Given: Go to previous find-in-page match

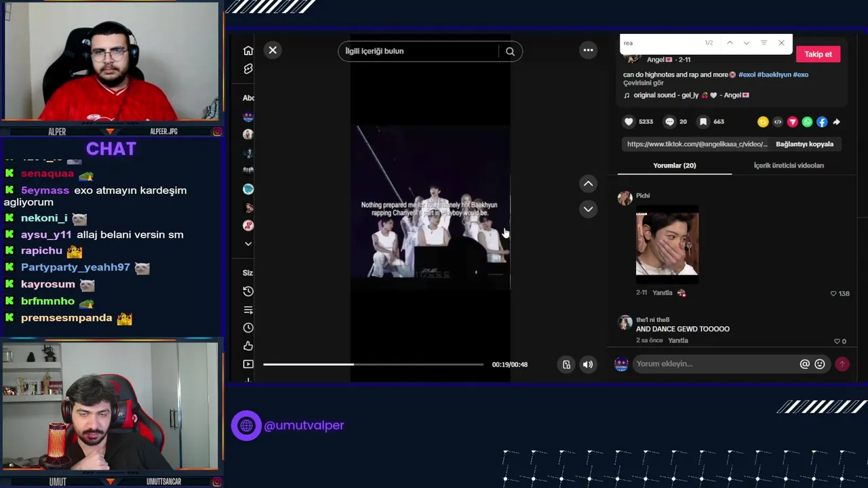Looking at the screenshot, I should point(730,43).
